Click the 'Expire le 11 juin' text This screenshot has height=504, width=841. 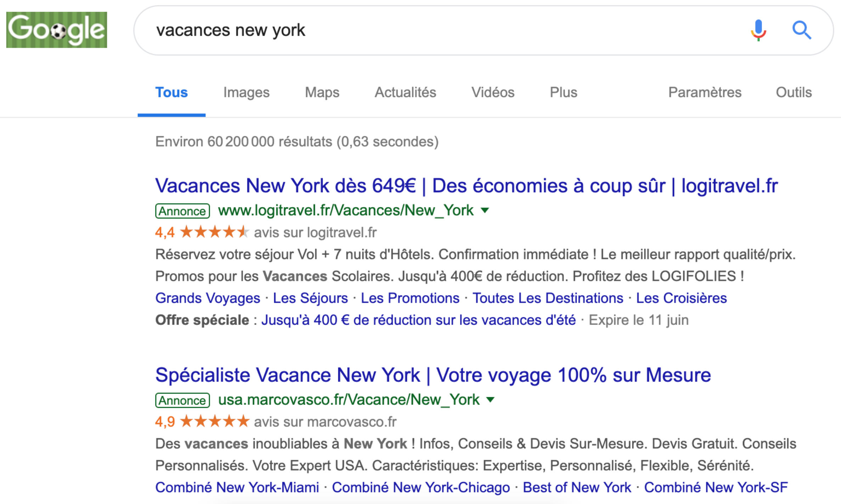pyautogui.click(x=639, y=320)
